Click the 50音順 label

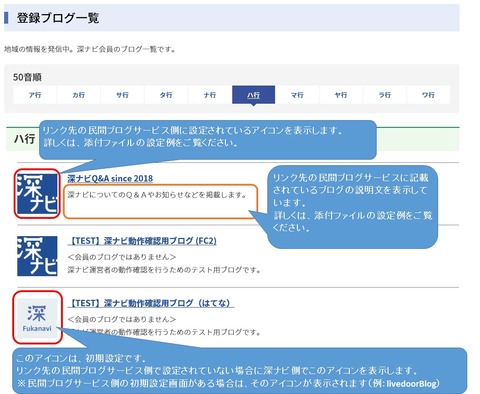pyautogui.click(x=27, y=77)
